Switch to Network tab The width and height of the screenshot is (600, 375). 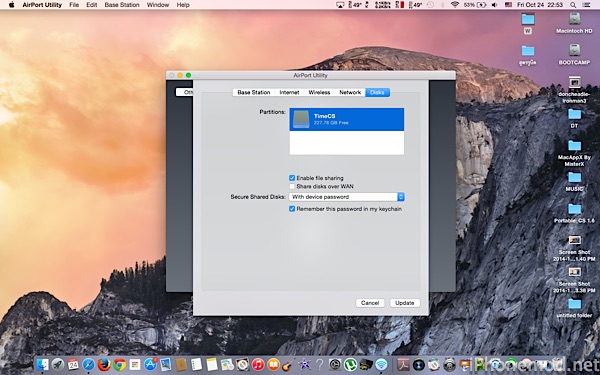tap(350, 92)
